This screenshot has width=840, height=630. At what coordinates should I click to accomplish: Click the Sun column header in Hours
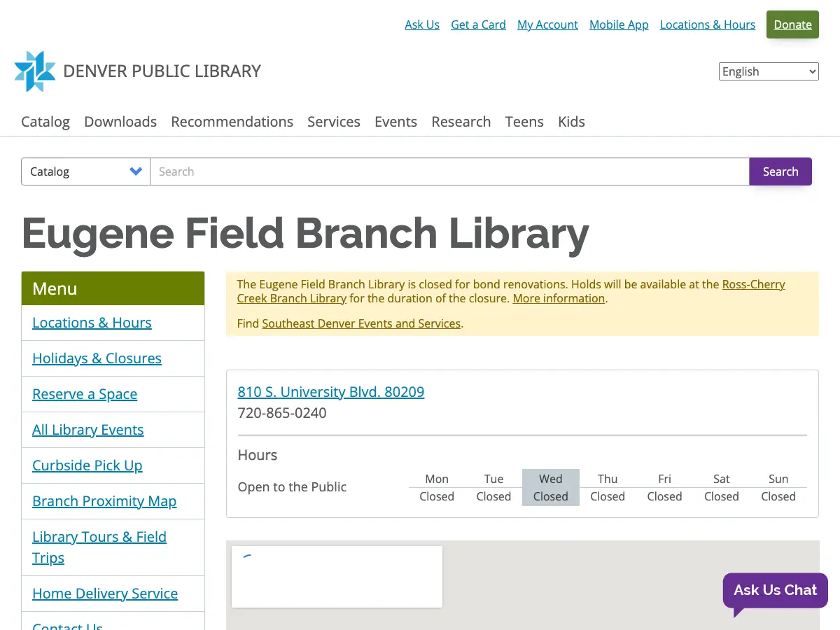(x=778, y=479)
